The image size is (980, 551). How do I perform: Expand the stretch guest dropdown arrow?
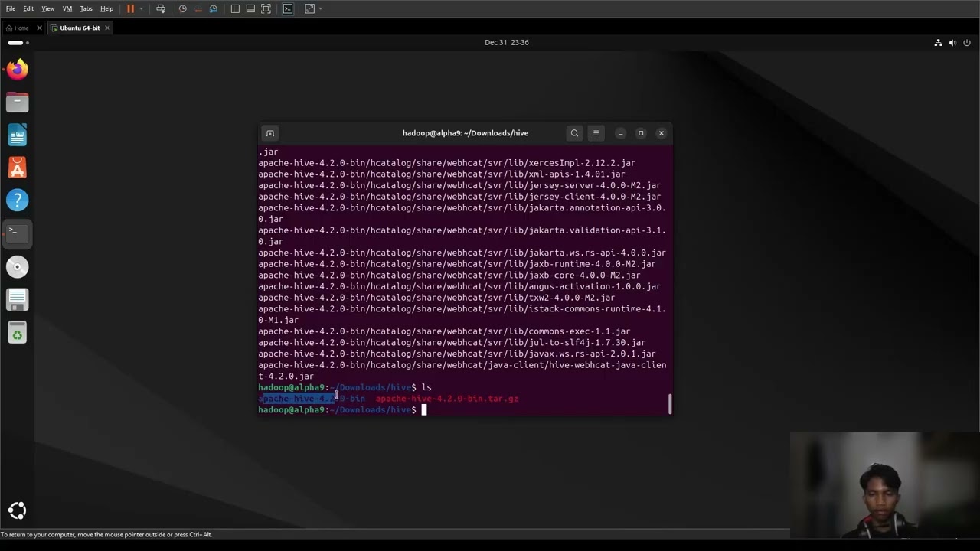point(319,8)
